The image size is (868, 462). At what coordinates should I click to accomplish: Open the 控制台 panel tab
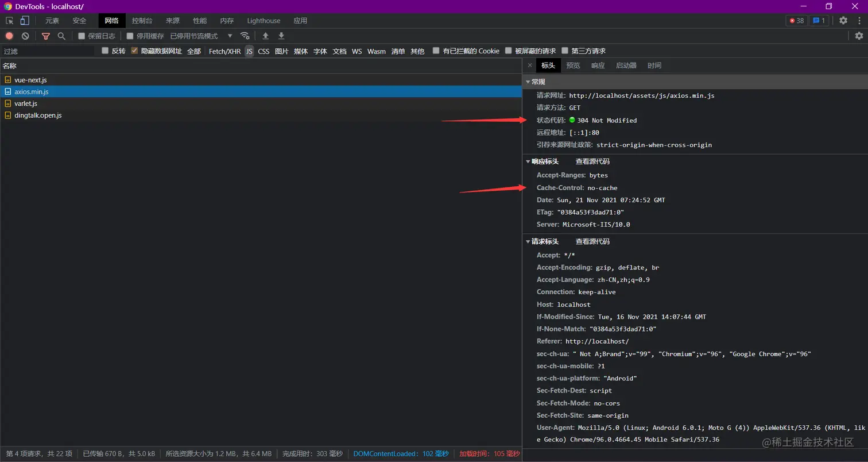pos(142,21)
